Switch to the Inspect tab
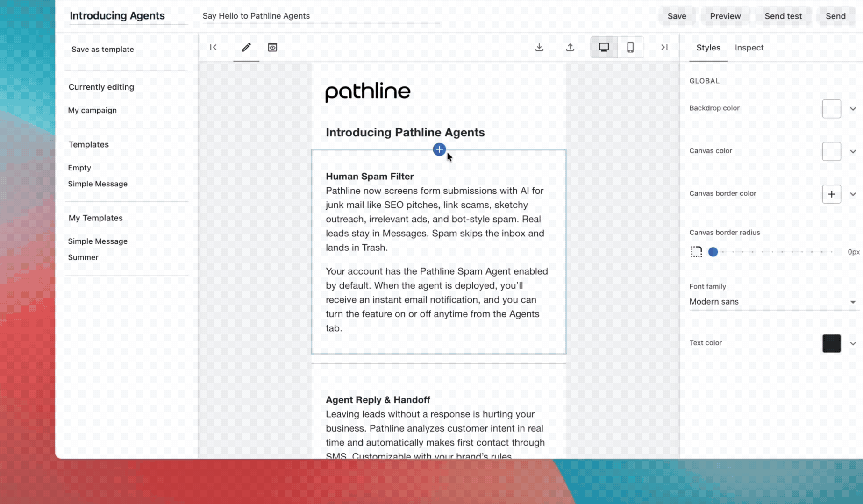863x504 pixels. (x=749, y=48)
